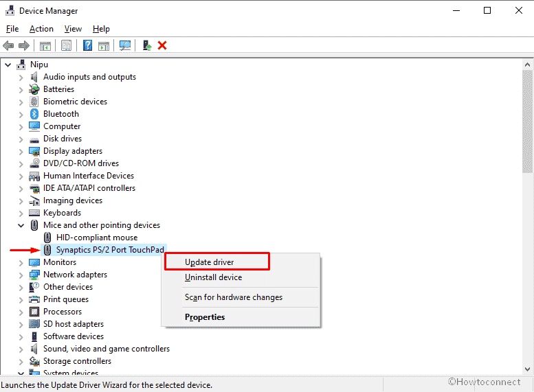Open the View menu
The width and height of the screenshot is (534, 392).
[73, 29]
